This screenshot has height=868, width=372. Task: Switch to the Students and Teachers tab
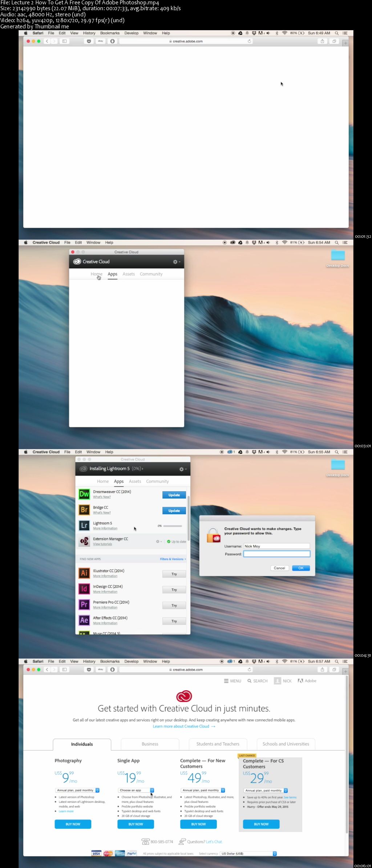click(218, 744)
